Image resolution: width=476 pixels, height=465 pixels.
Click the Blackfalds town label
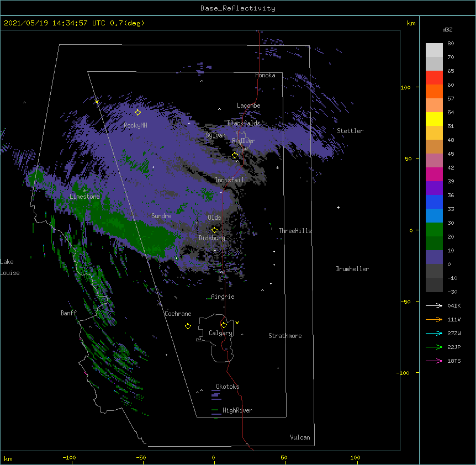(x=244, y=123)
